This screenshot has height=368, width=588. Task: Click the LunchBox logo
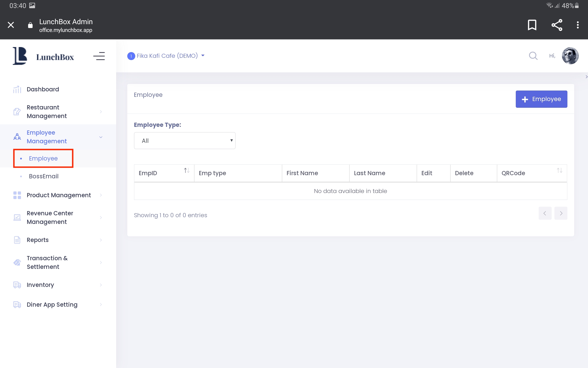[x=43, y=56]
